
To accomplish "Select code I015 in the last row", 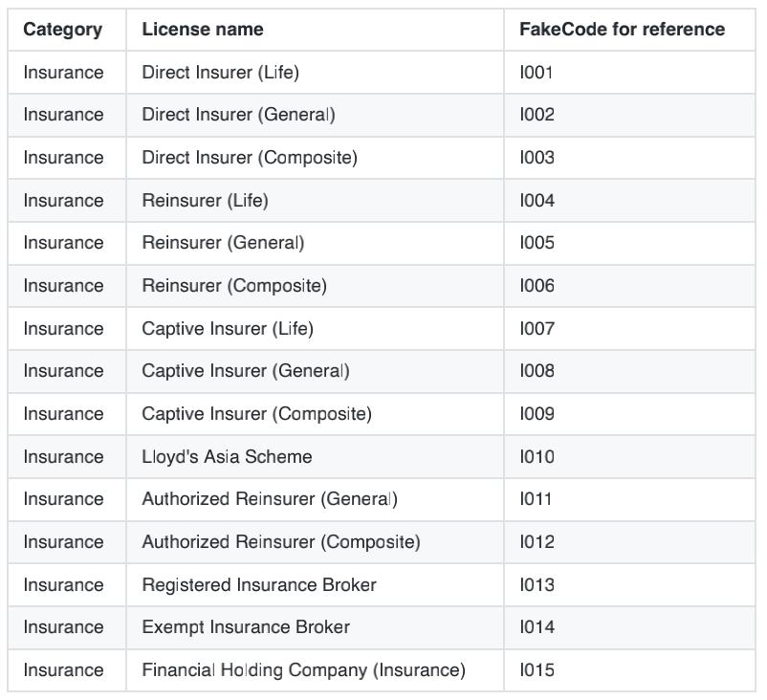I will click(x=537, y=670).
